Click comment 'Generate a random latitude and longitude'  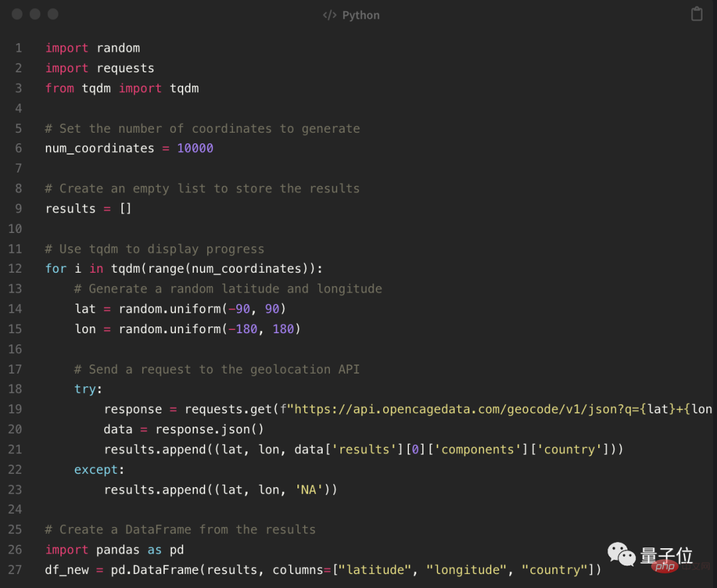(x=228, y=289)
